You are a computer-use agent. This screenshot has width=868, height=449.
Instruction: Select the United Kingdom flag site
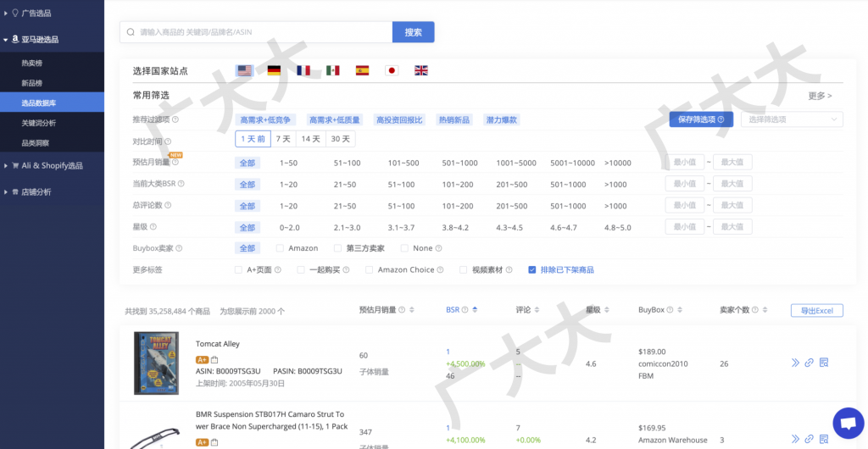421,70
